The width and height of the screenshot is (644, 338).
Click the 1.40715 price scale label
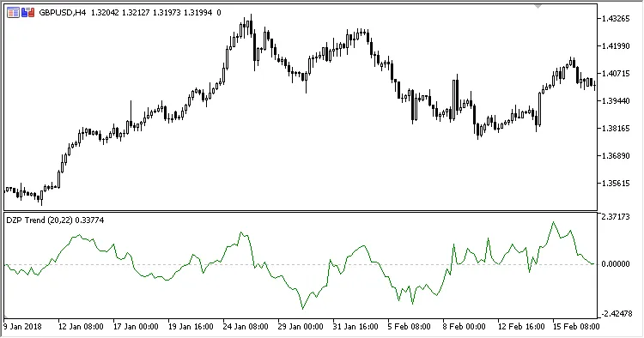click(x=616, y=74)
